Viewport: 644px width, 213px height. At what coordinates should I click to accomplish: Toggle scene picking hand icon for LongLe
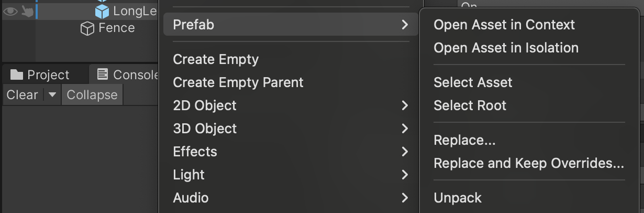[x=27, y=11]
